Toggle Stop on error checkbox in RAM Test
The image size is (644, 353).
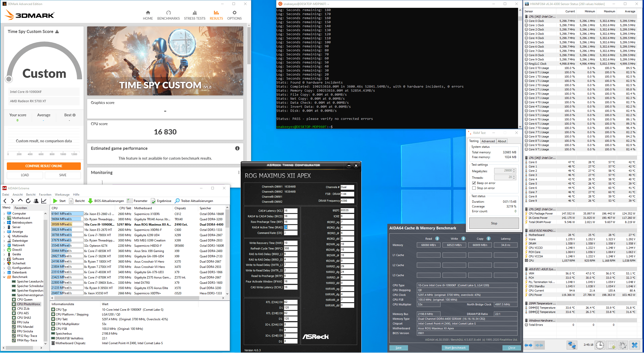[474, 188]
